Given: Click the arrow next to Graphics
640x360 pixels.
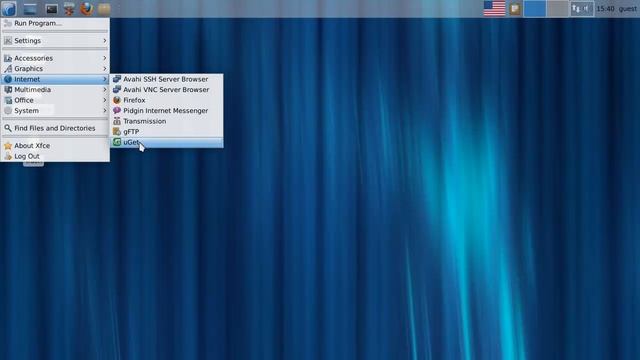Looking at the screenshot, I should click(x=105, y=69).
